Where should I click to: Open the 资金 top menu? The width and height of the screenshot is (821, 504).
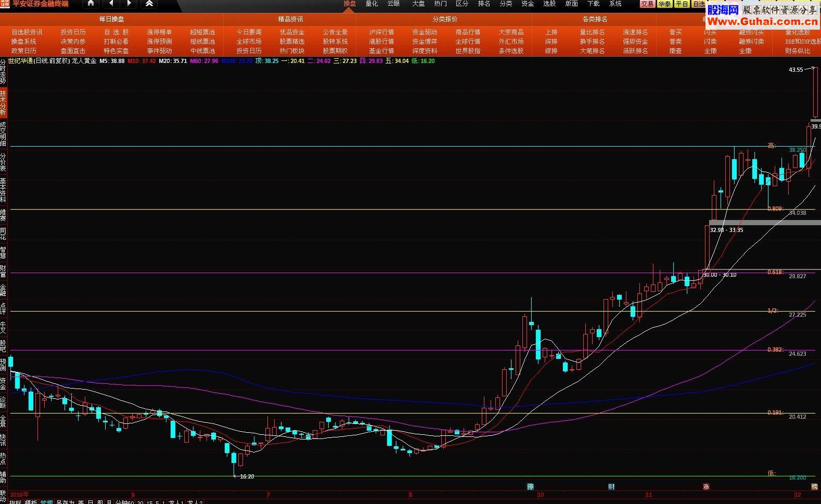pos(528,4)
